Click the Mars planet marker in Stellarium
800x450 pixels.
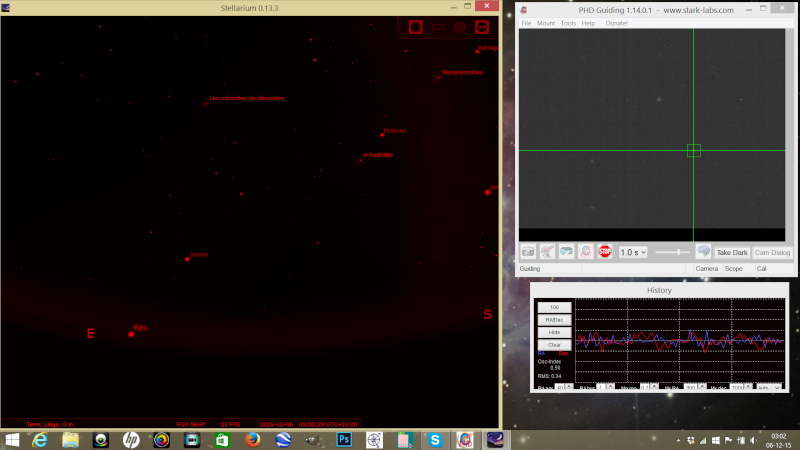coord(131,334)
